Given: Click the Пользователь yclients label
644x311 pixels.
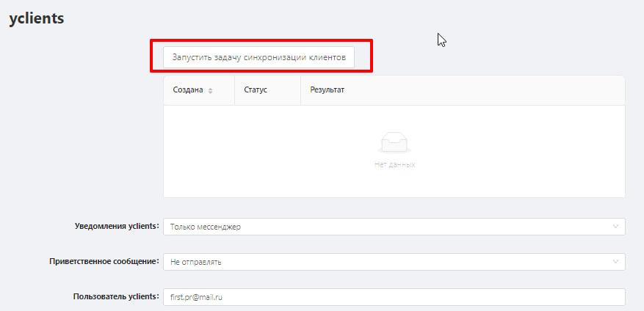Looking at the screenshot, I should (x=116, y=296).
